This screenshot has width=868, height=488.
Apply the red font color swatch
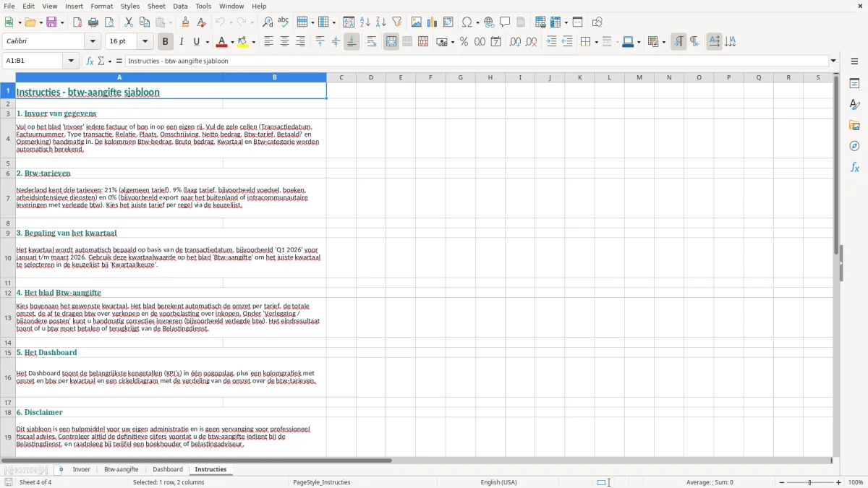(x=223, y=42)
